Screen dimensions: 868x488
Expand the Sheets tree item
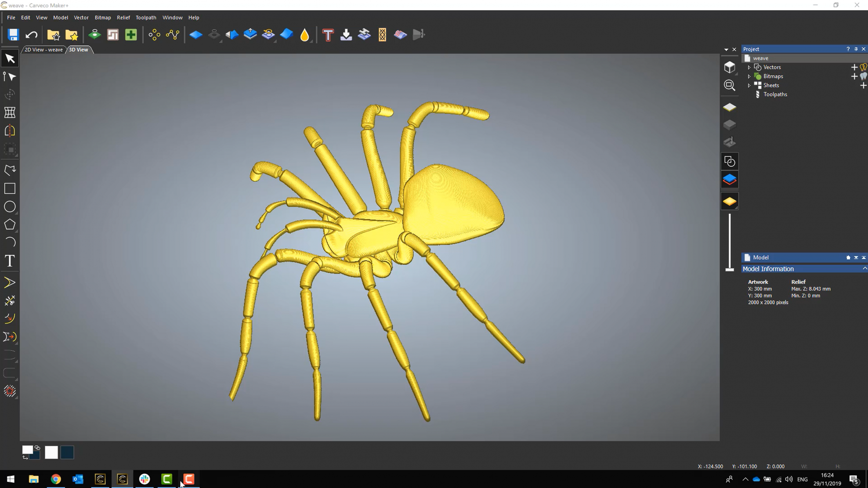749,85
